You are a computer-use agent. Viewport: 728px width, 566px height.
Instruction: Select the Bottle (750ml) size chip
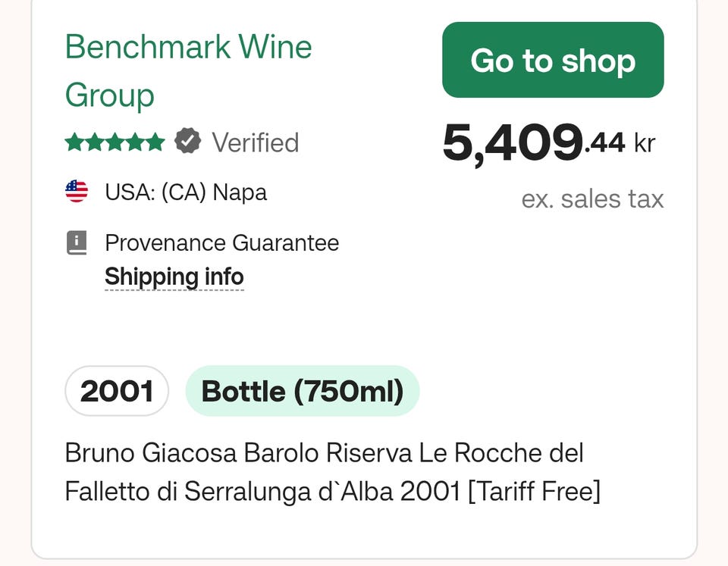[302, 391]
